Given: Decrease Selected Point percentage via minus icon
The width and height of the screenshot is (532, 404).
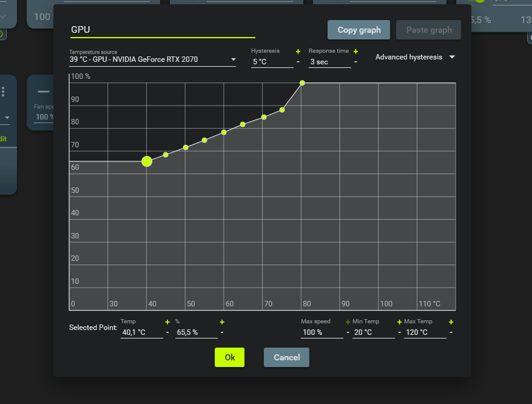Looking at the screenshot, I should pyautogui.click(x=222, y=332).
